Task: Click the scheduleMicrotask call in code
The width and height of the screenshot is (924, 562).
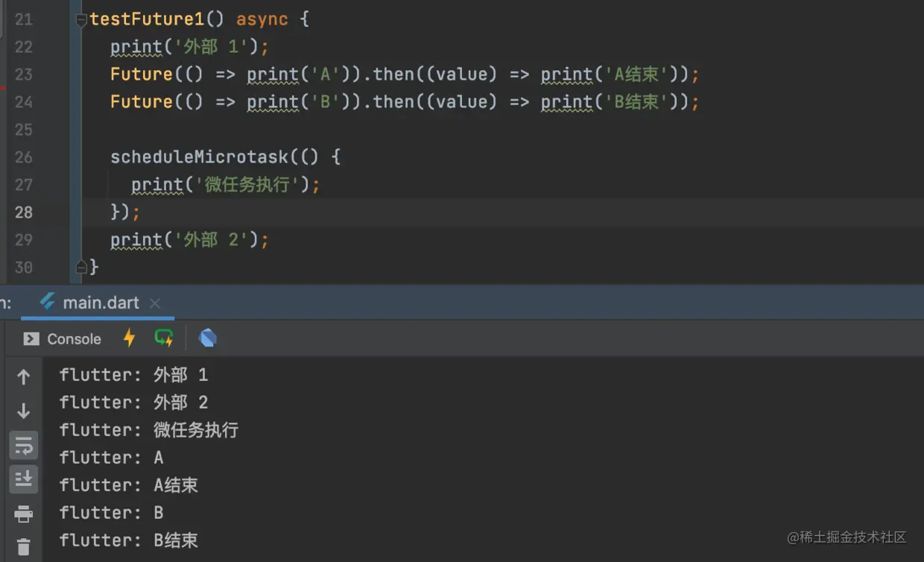Action: [198, 157]
